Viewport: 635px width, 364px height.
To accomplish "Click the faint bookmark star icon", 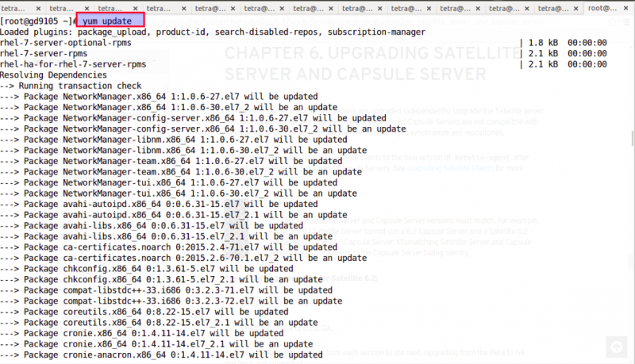I will click(x=612, y=22).
